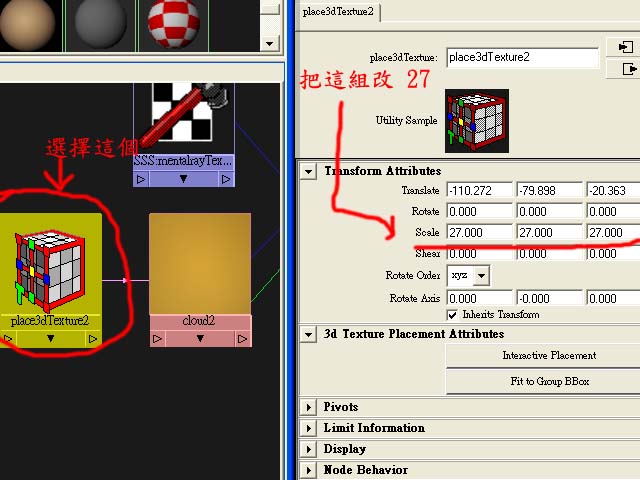Show input connections of place3dTexture2 node
The height and width of the screenshot is (480, 640).
point(8,338)
